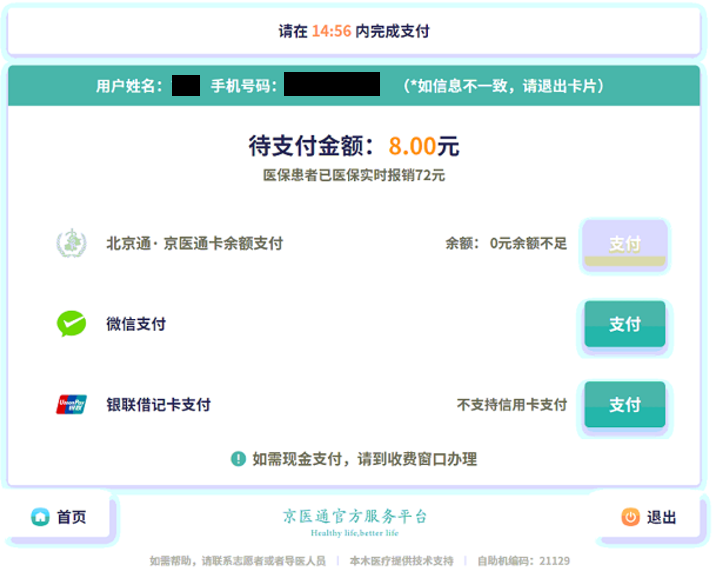Click the 用户姓名 label
This screenshot has height=572, width=721.
click(x=129, y=86)
